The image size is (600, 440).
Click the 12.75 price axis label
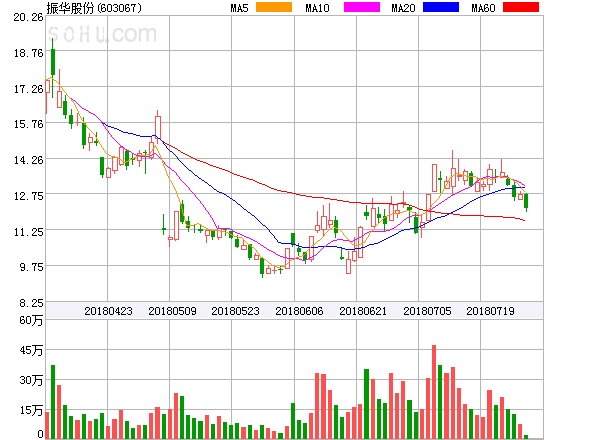click(x=28, y=196)
